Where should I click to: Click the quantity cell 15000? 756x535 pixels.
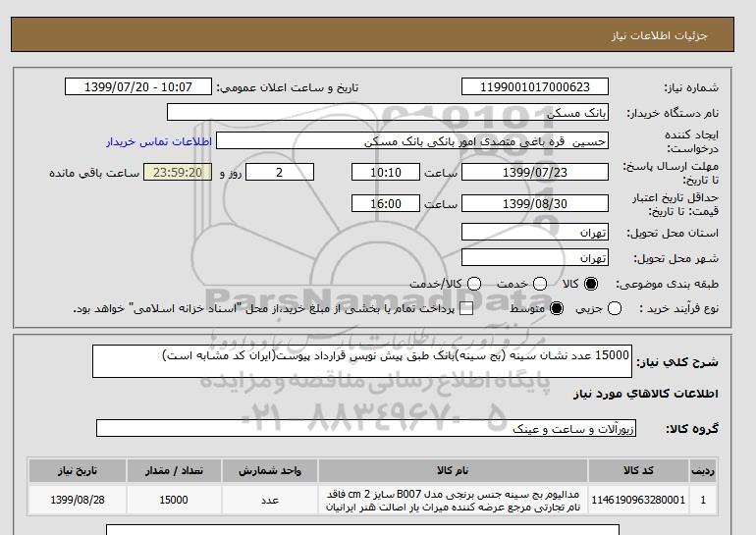click(x=174, y=501)
